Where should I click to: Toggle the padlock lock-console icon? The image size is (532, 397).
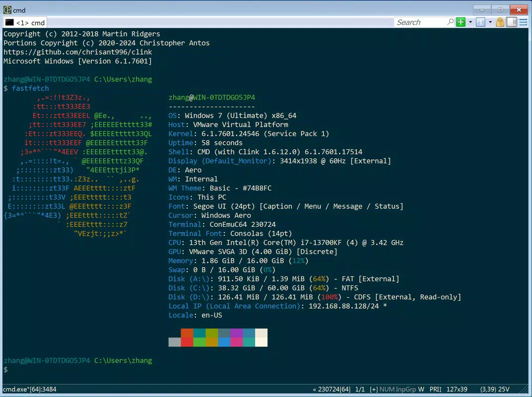coord(500,22)
